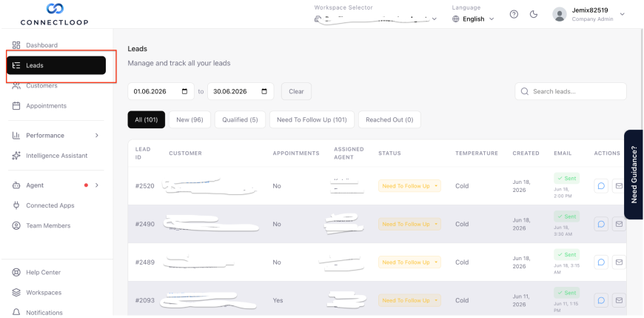644x318 pixels.
Task: Open Jemix82519 account menu chevron
Action: coord(623,14)
